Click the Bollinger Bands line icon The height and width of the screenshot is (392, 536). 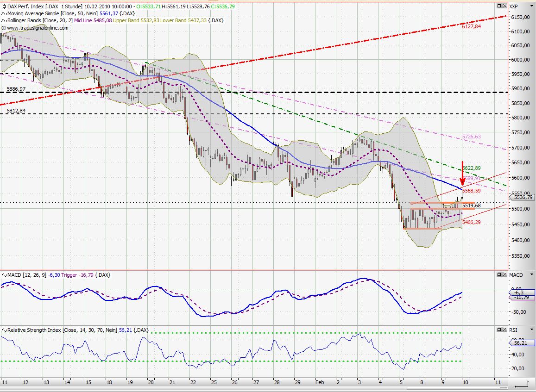[4, 21]
